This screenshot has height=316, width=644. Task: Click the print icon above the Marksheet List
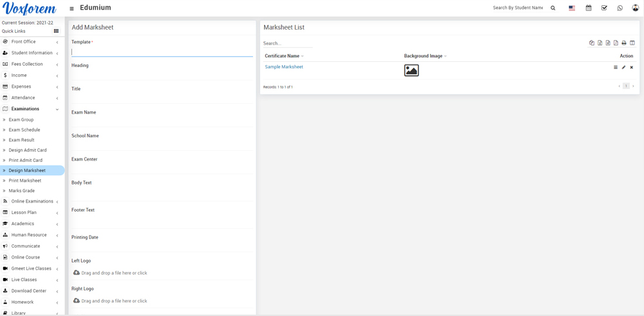(x=623, y=43)
